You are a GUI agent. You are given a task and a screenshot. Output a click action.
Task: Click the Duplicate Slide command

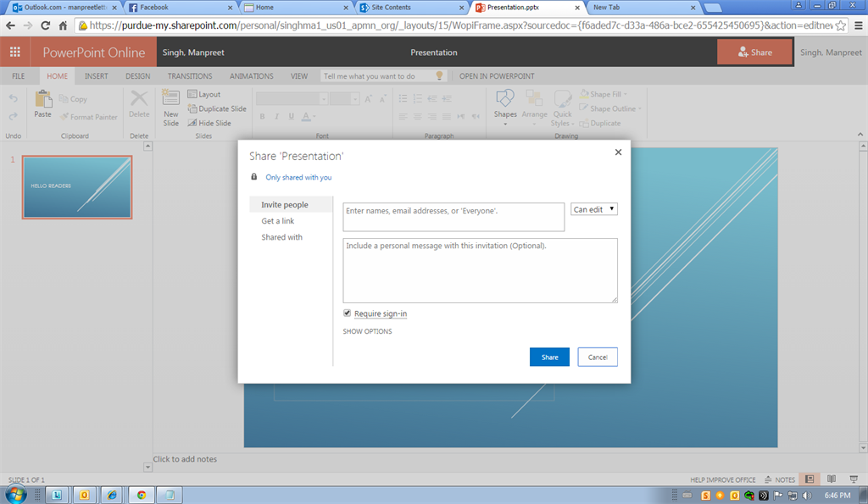click(217, 108)
